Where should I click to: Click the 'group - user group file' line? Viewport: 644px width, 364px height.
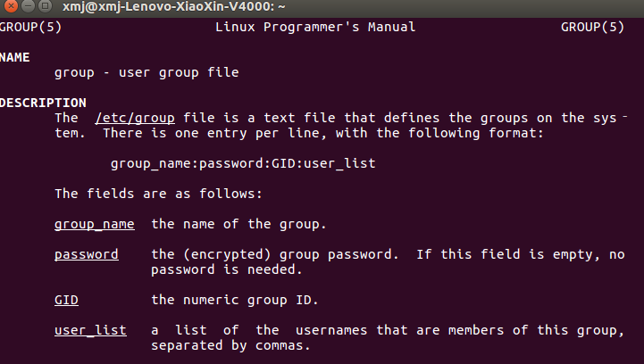click(x=146, y=72)
